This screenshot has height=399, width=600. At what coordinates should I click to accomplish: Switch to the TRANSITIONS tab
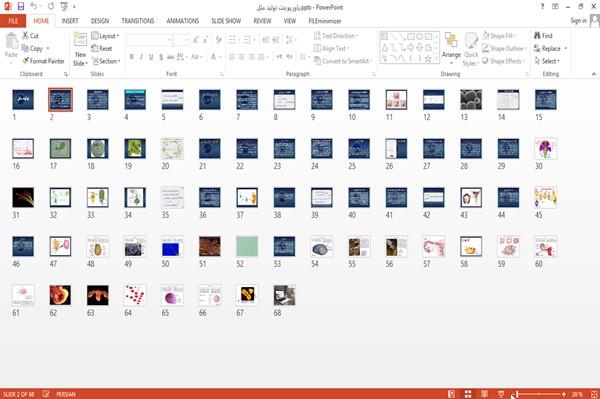[138, 21]
